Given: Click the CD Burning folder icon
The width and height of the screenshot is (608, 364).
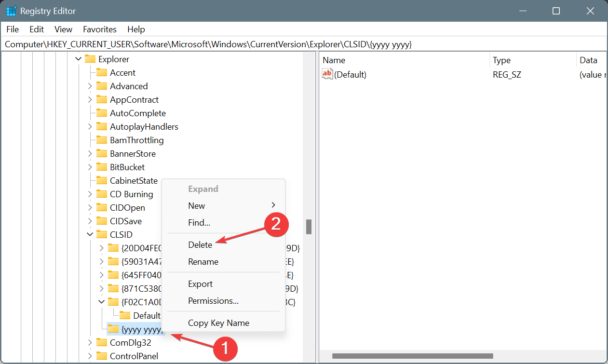Looking at the screenshot, I should (101, 194).
